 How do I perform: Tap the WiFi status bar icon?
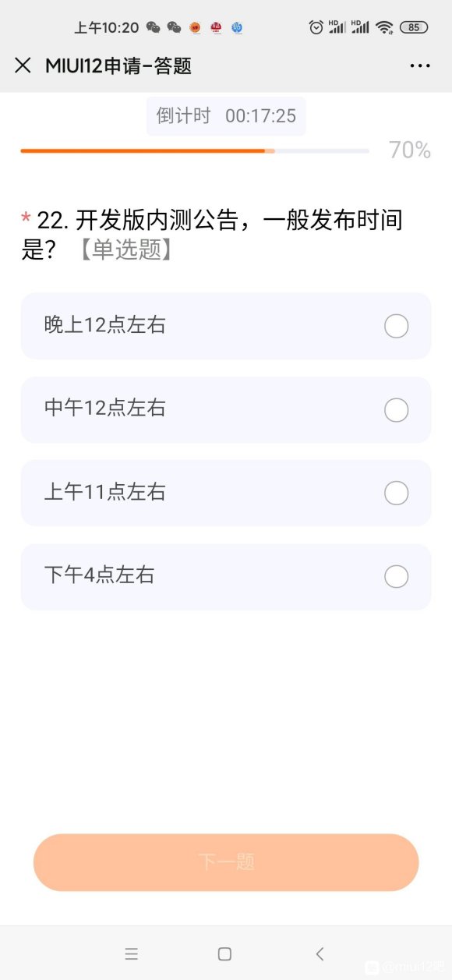pos(383,27)
